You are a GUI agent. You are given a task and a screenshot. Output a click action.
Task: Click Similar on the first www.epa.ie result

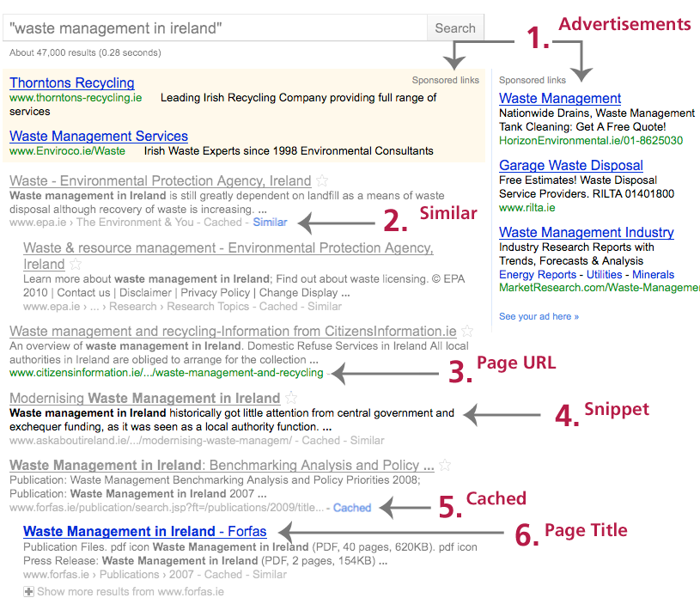[x=270, y=222]
